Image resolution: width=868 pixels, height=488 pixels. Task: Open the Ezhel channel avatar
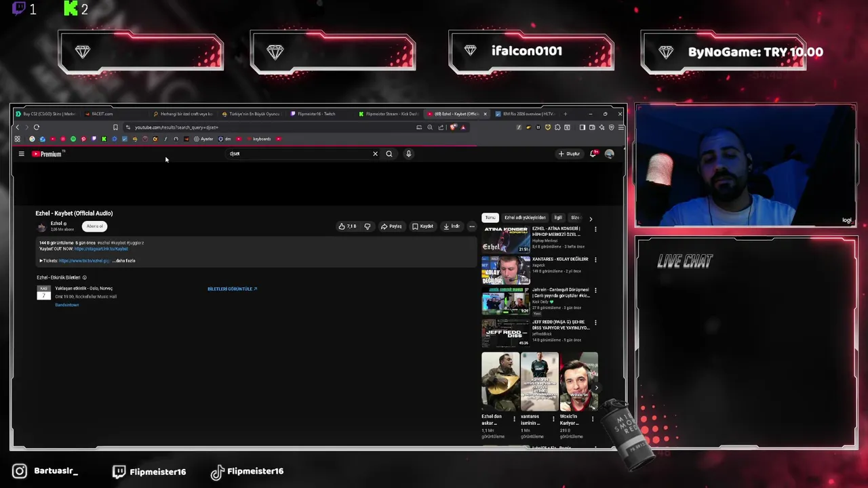[42, 227]
